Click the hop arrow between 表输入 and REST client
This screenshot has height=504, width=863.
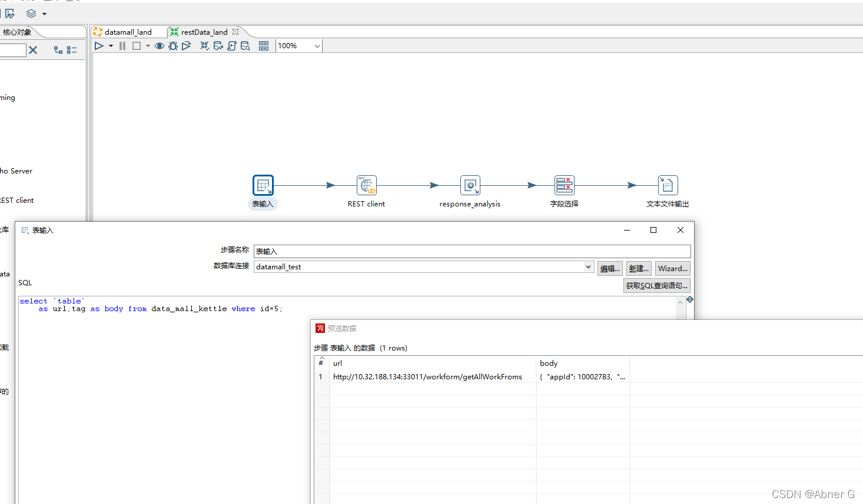point(330,185)
